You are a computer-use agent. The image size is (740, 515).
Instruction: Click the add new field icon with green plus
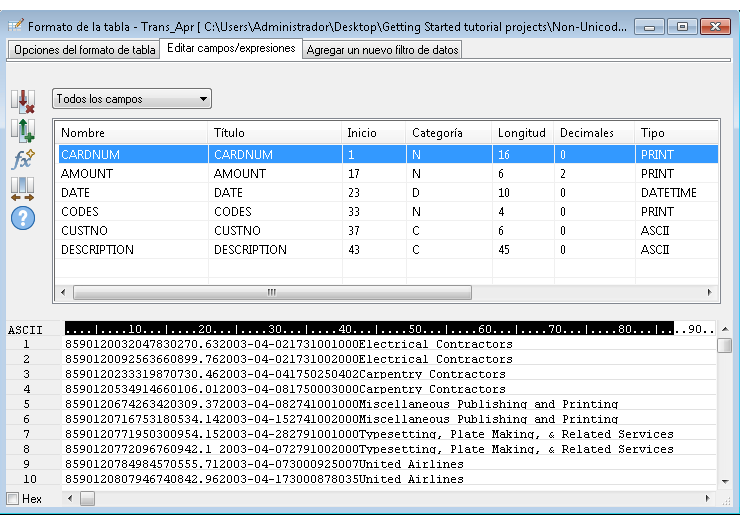(22, 130)
